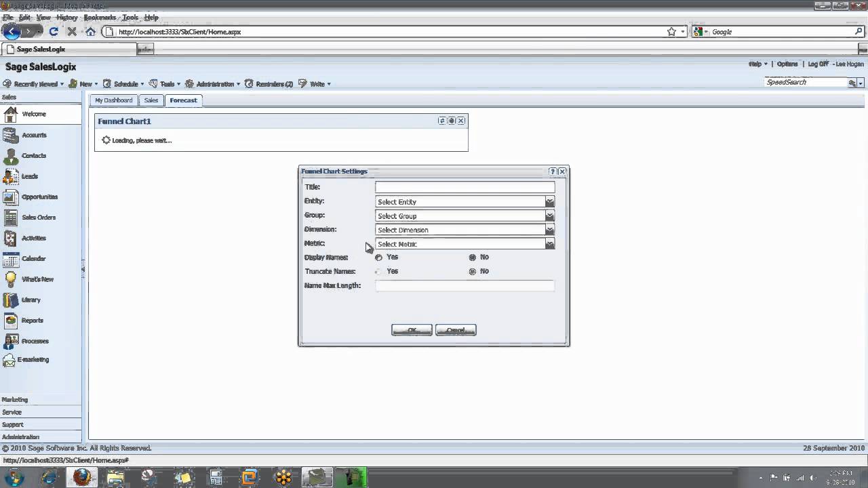Open E-marketing in the sidebar
Image resolution: width=868 pixels, height=488 pixels.
tap(33, 359)
